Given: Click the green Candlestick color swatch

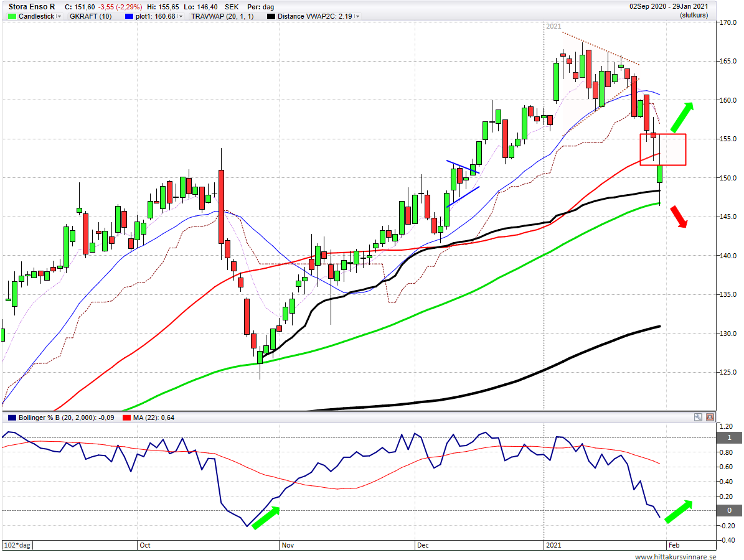Looking at the screenshot, I should tap(12, 16).
